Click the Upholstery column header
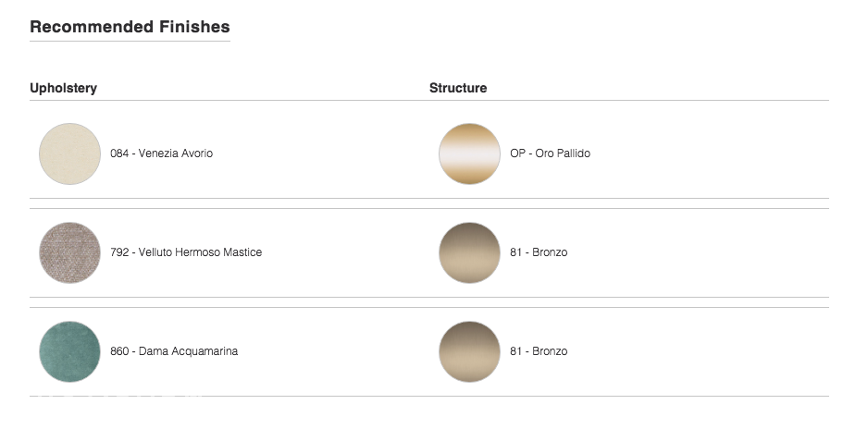The image size is (868, 429). click(x=64, y=88)
